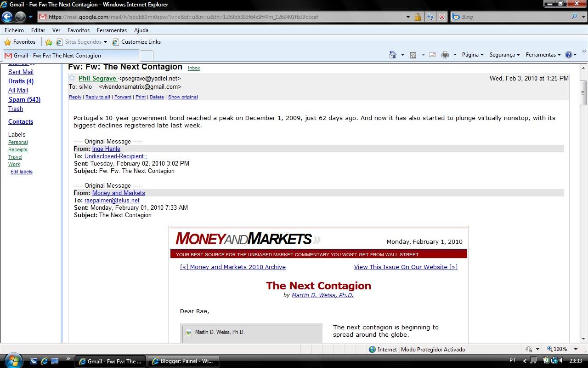Click the volume speaker icon in system tray
588x368 pixels.
pos(562,361)
